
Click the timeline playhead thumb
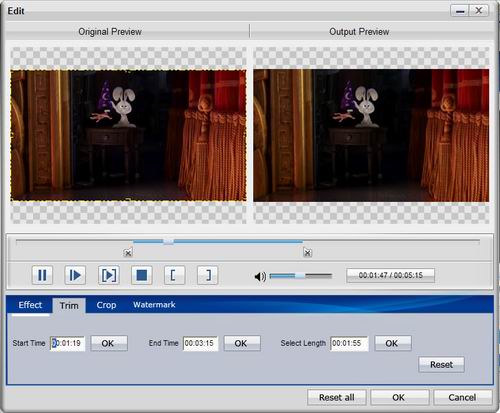[168, 241]
